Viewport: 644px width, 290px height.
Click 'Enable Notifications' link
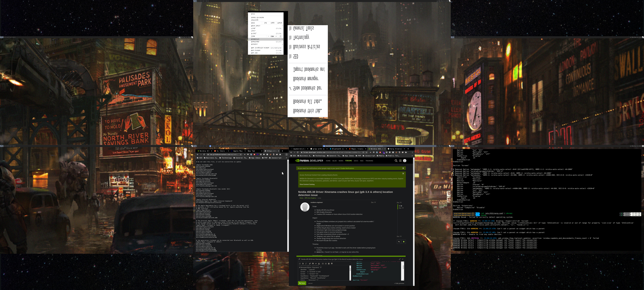point(347,168)
